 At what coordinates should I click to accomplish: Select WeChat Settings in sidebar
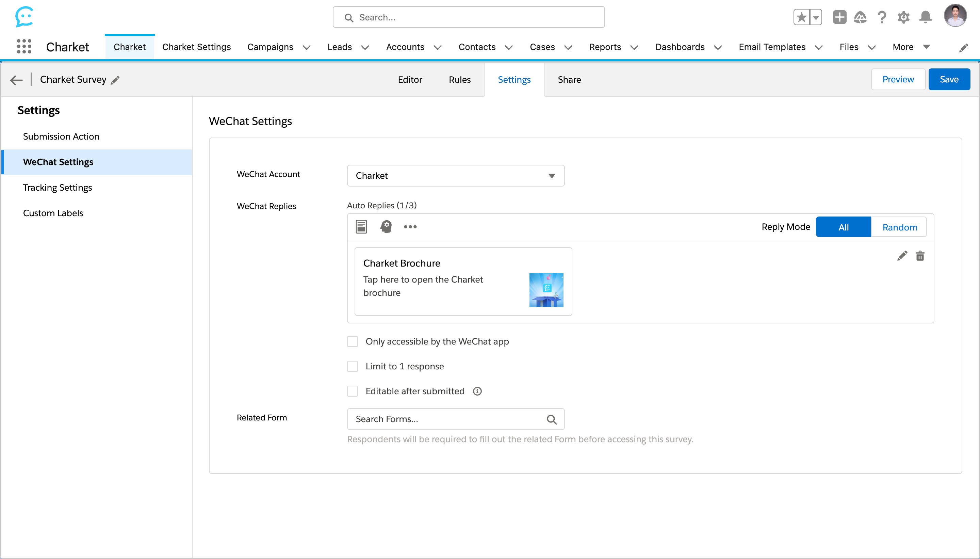click(97, 162)
